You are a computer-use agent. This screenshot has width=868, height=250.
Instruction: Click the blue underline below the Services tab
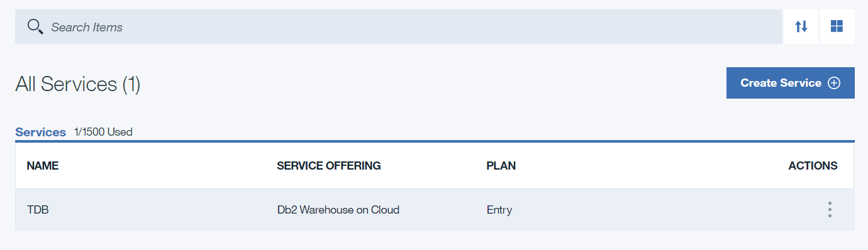pos(435,141)
